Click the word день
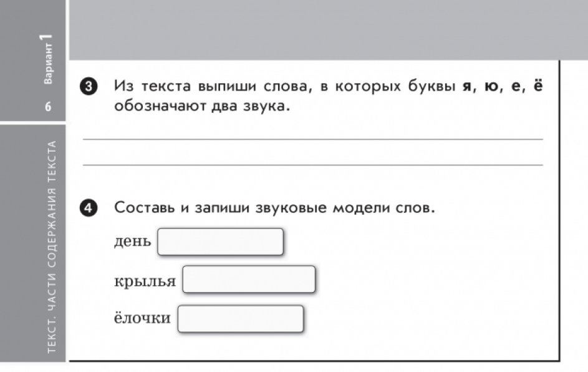This screenshot has width=588, height=372. 132,242
